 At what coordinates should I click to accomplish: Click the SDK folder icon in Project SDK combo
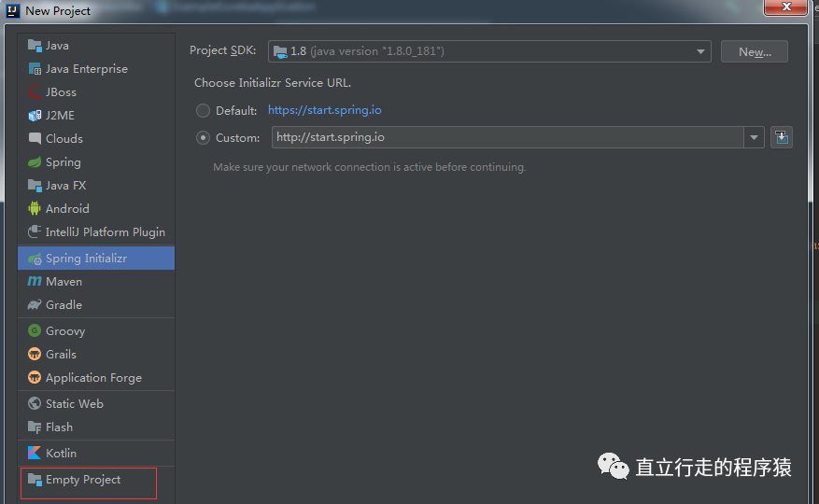coord(280,51)
